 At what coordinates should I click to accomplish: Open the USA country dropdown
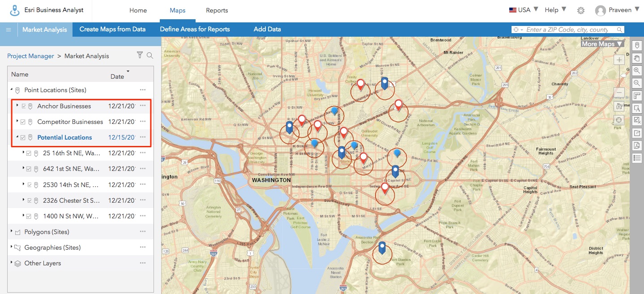point(524,10)
